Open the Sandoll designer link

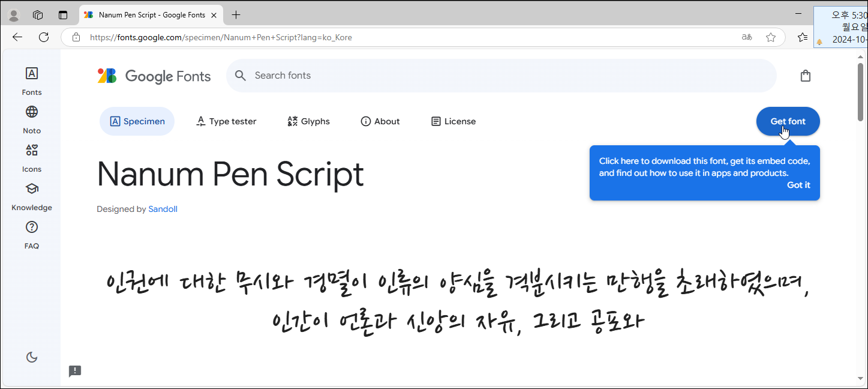(163, 209)
